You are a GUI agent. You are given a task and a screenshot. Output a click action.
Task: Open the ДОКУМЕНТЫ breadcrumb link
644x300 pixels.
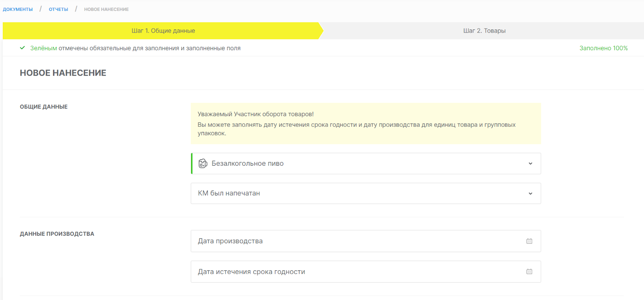click(x=18, y=9)
